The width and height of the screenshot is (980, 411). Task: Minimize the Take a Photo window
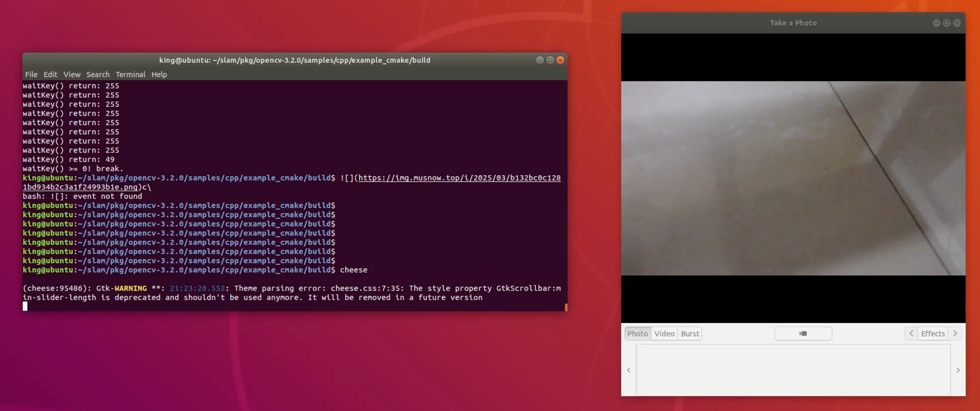pos(936,23)
